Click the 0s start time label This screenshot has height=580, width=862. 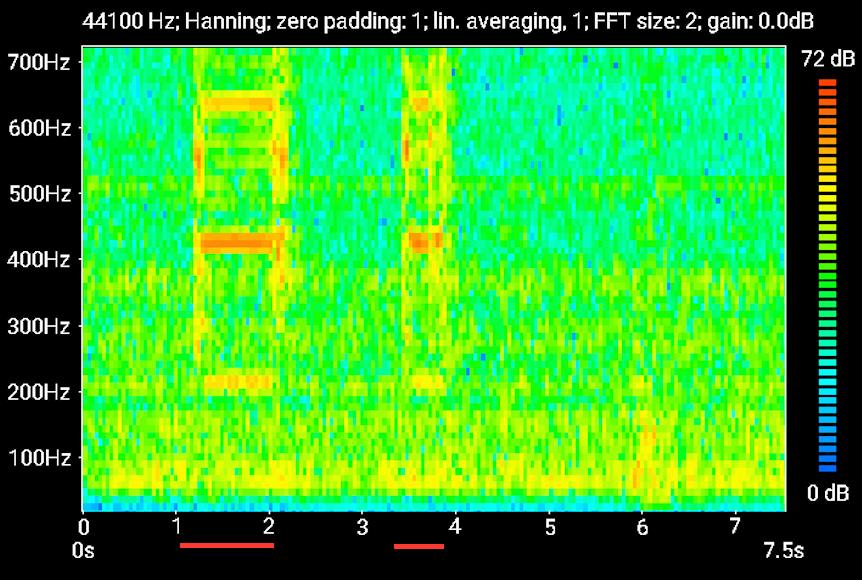83,550
